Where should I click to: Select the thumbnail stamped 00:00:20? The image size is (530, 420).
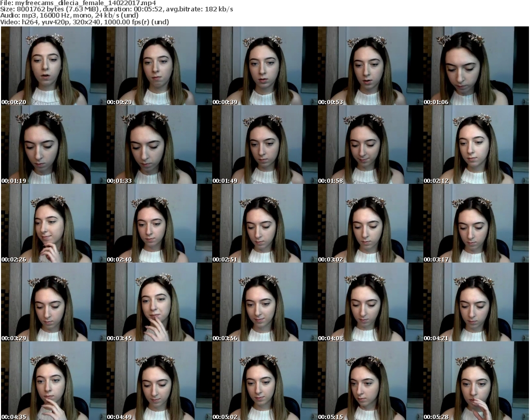coord(54,66)
